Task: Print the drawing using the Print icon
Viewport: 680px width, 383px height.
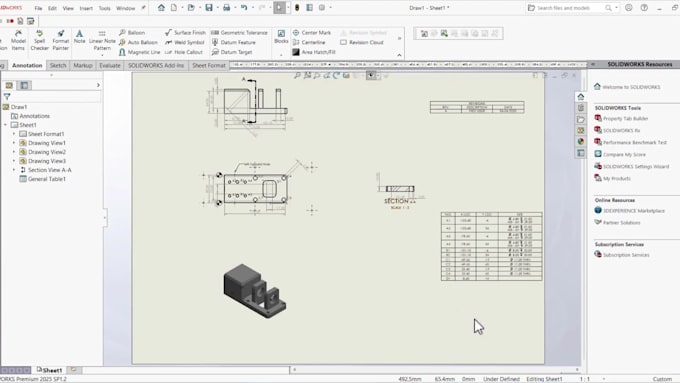Action: pyautogui.click(x=226, y=8)
